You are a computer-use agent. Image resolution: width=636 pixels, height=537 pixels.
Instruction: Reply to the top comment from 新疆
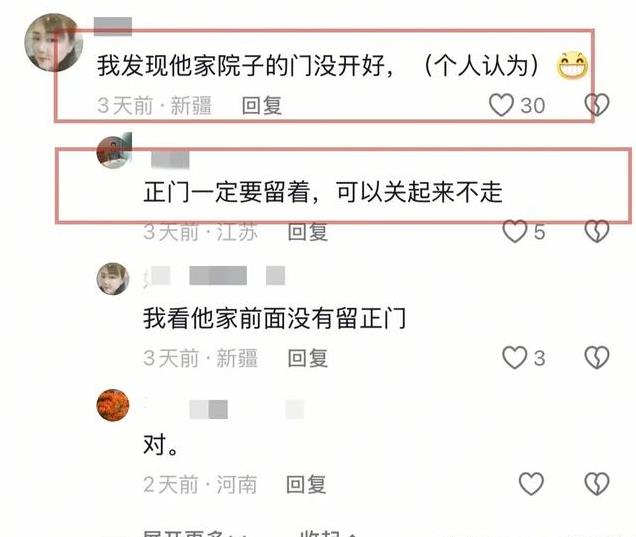pos(262,106)
